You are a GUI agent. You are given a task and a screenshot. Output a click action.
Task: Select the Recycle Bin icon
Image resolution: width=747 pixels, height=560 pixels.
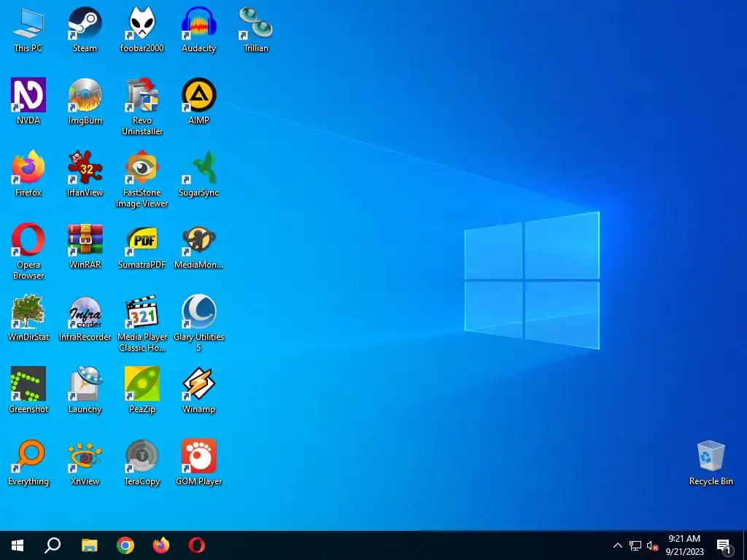[x=711, y=462]
